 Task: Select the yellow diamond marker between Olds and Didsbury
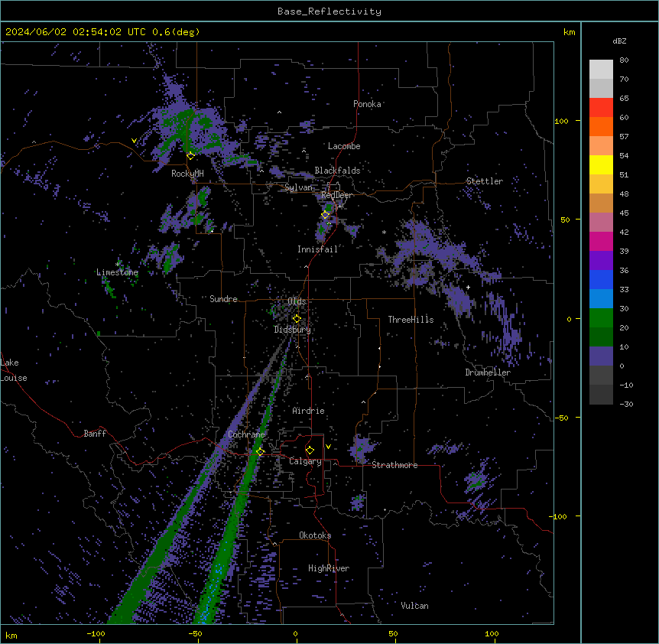(x=297, y=319)
